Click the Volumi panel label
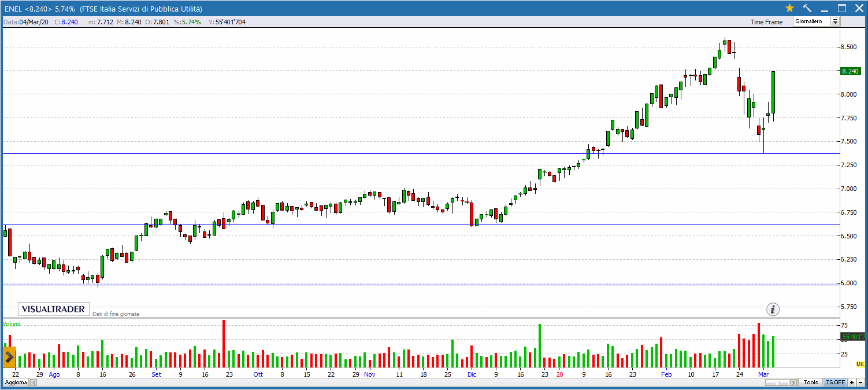Screen dimensions: 868x390 coord(12,324)
